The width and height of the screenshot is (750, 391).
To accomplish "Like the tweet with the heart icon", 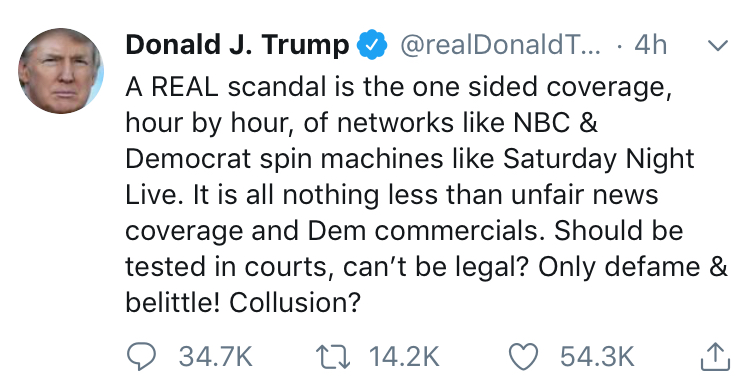I will point(523,357).
